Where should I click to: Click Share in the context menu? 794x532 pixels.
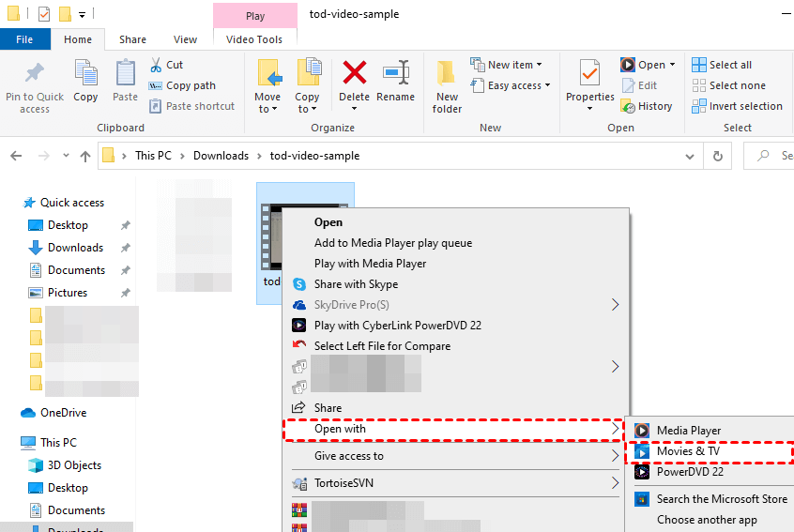328,408
